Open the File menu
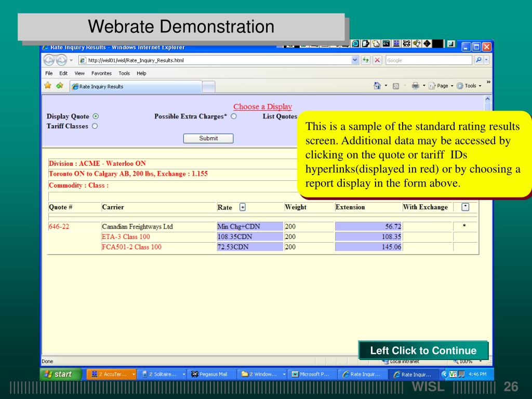Viewport: 532px width, 399px height. point(49,73)
